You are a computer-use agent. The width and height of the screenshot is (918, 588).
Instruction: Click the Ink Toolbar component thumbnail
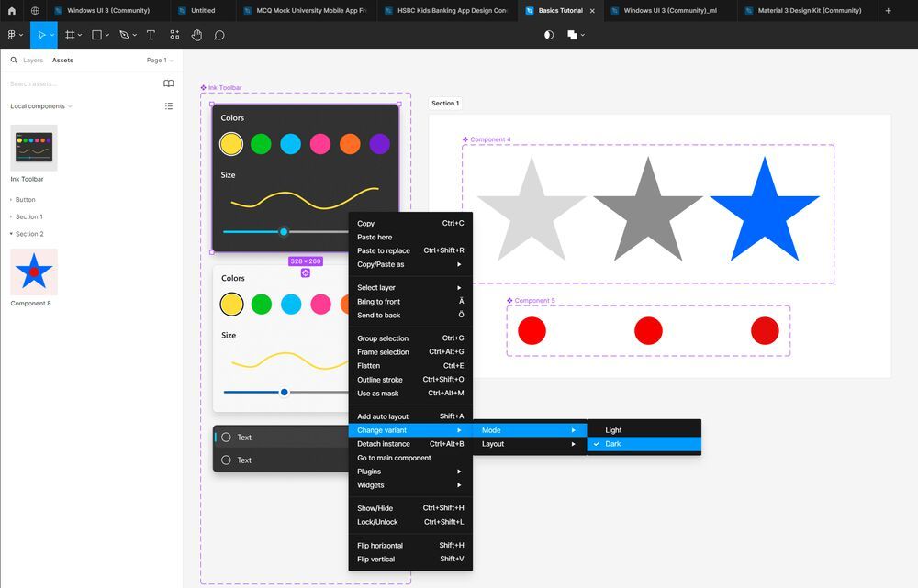(x=34, y=147)
